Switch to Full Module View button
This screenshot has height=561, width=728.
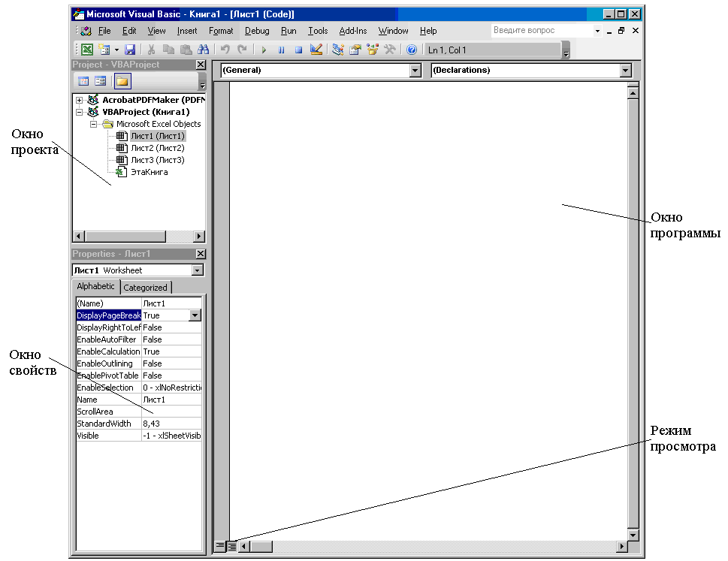click(x=231, y=546)
